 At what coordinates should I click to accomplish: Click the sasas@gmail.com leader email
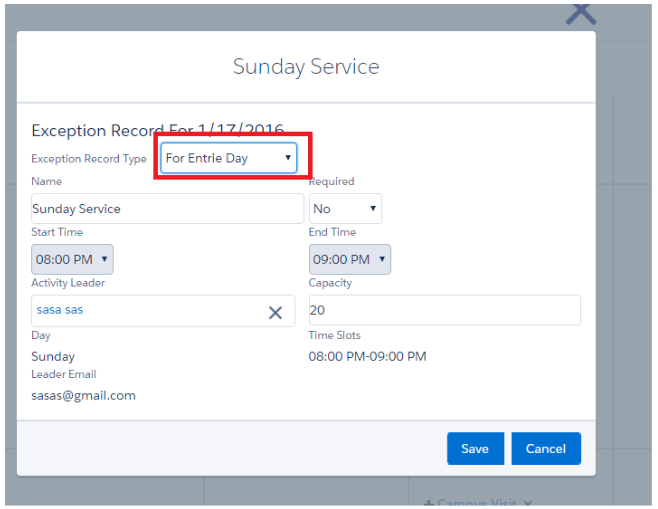pyautogui.click(x=83, y=395)
